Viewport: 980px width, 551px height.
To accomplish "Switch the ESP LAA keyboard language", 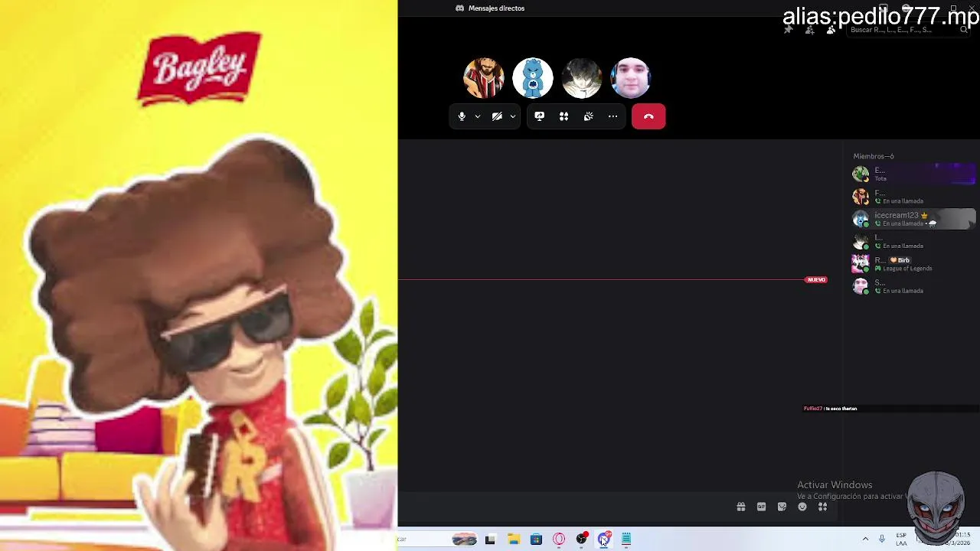I will pos(901,539).
